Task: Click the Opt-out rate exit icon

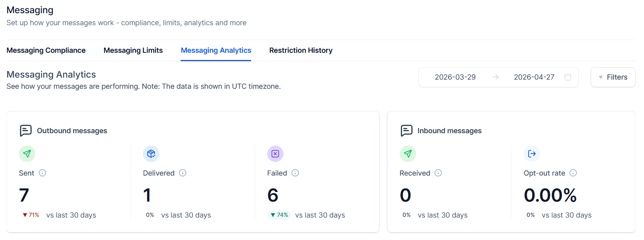Action: 532,154
